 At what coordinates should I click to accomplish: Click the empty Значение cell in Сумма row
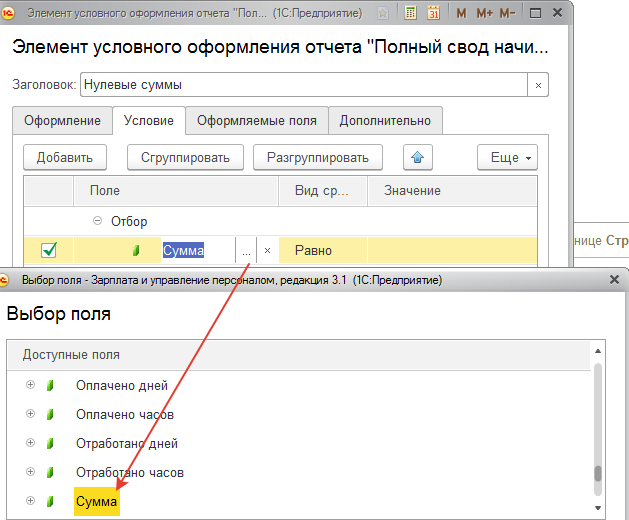click(452, 251)
